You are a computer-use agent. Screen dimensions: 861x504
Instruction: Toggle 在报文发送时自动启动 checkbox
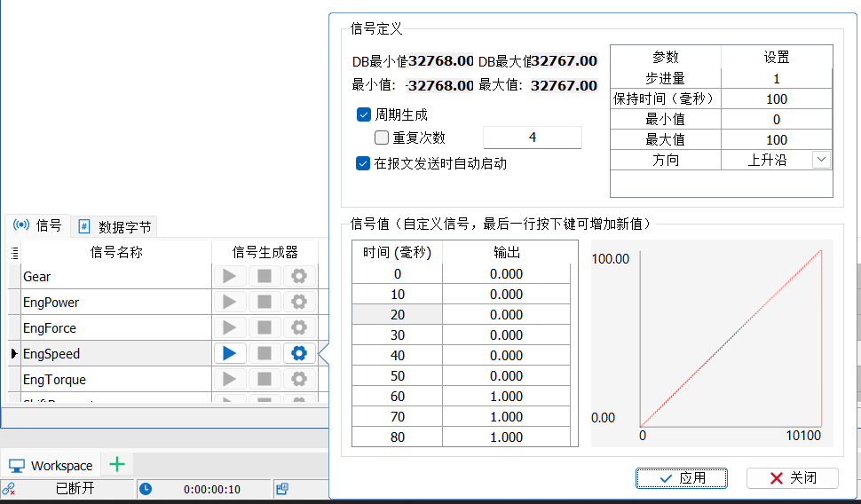pyautogui.click(x=363, y=163)
